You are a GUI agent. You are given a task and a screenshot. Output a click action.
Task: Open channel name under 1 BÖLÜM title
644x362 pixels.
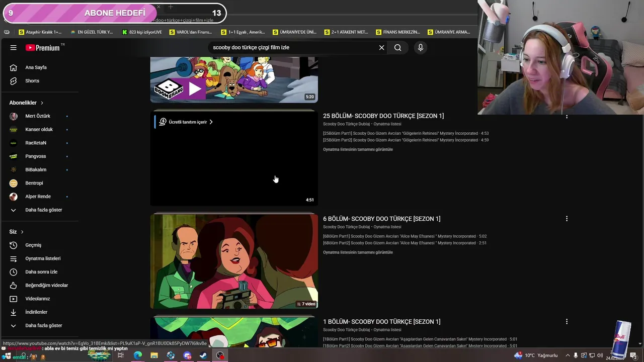346,330
